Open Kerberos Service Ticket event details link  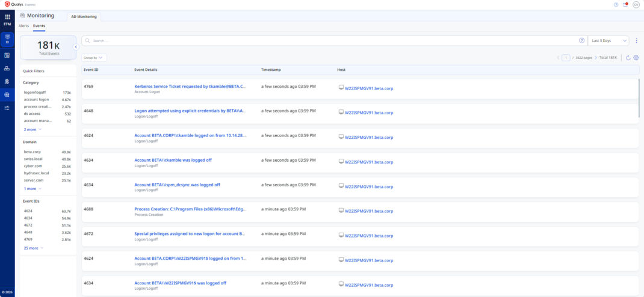pos(190,87)
